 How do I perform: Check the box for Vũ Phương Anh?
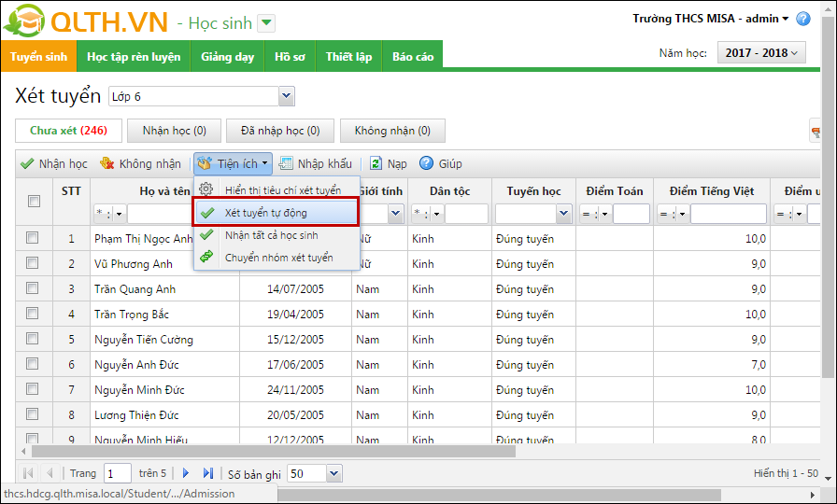coord(33,263)
